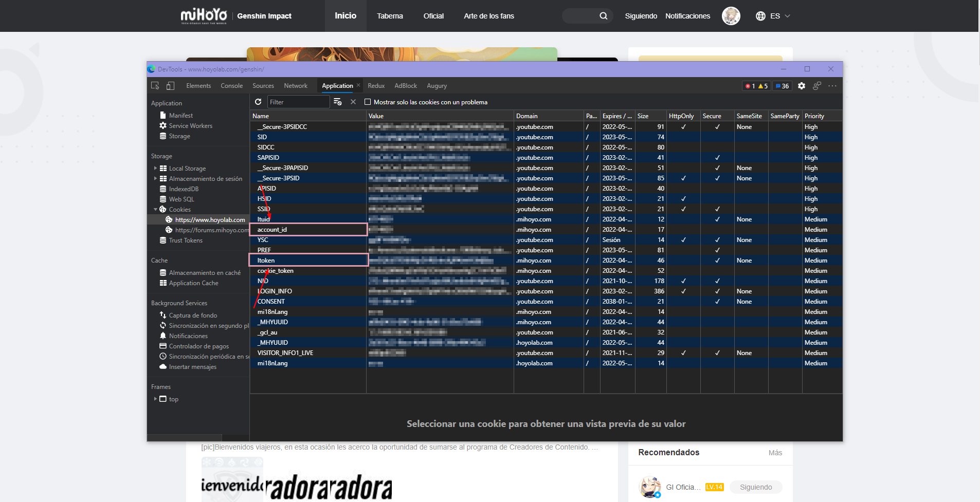The image size is (980, 502).
Task: Delete selected cookie with the X icon
Action: 353,102
